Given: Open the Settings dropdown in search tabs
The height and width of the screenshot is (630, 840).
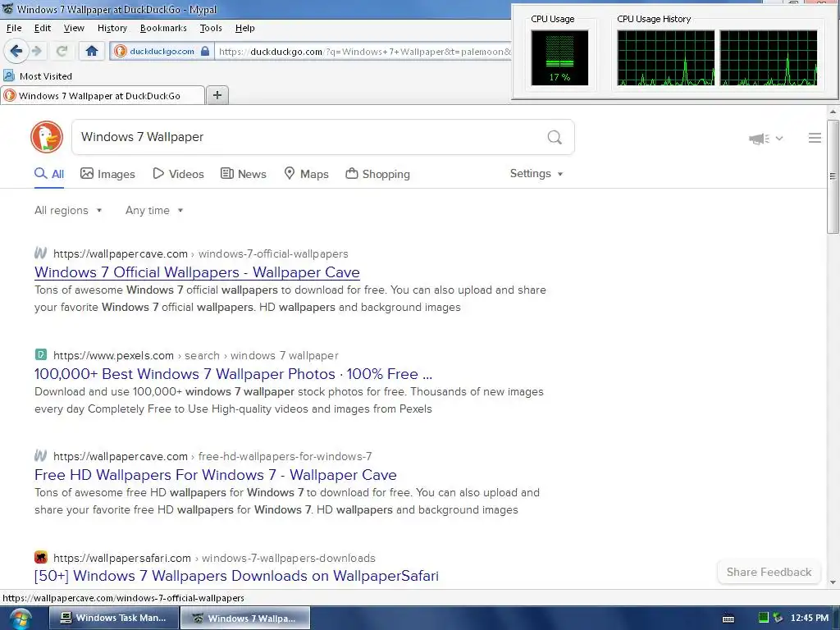Looking at the screenshot, I should point(536,174).
